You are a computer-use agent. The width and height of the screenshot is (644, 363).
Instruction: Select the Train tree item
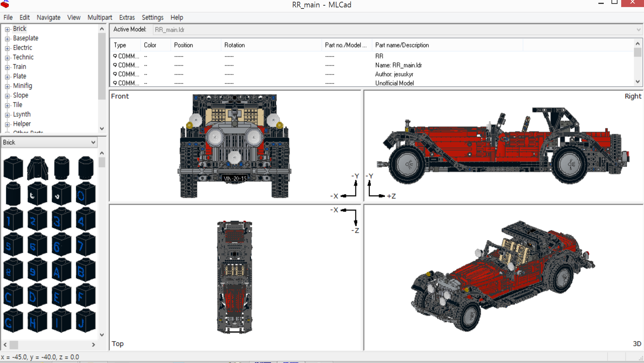(19, 67)
